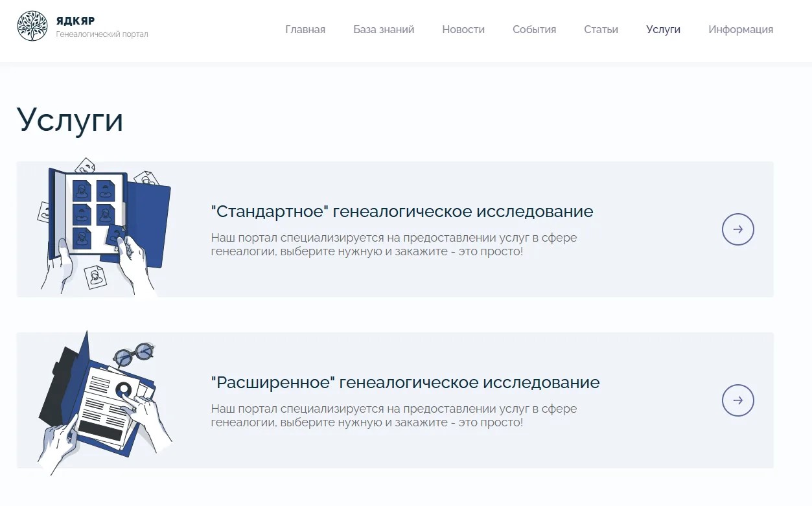Open Новости menu item
This screenshot has width=812, height=506.
coord(463,29)
